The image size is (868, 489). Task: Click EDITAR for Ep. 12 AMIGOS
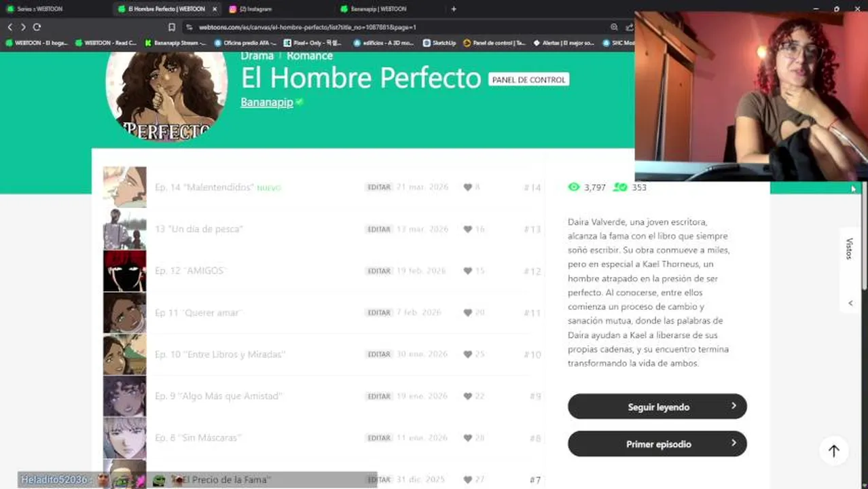pyautogui.click(x=378, y=271)
